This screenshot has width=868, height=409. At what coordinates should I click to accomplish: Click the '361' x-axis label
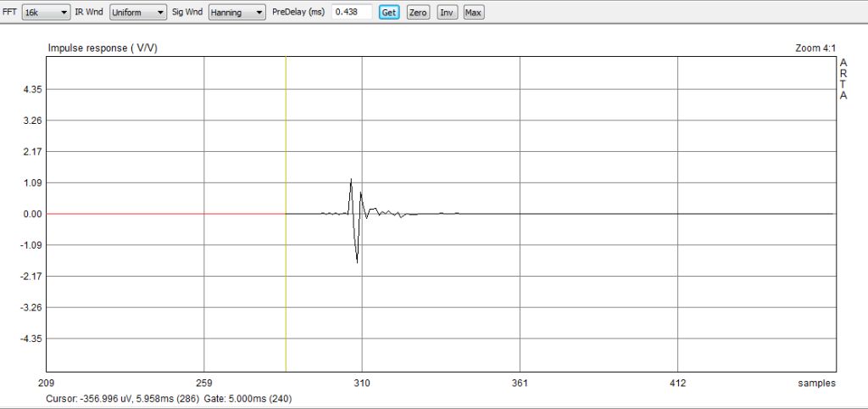(x=520, y=383)
